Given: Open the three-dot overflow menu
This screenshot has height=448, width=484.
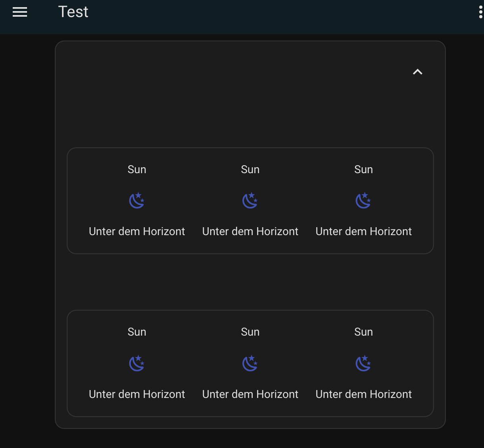Looking at the screenshot, I should point(480,12).
